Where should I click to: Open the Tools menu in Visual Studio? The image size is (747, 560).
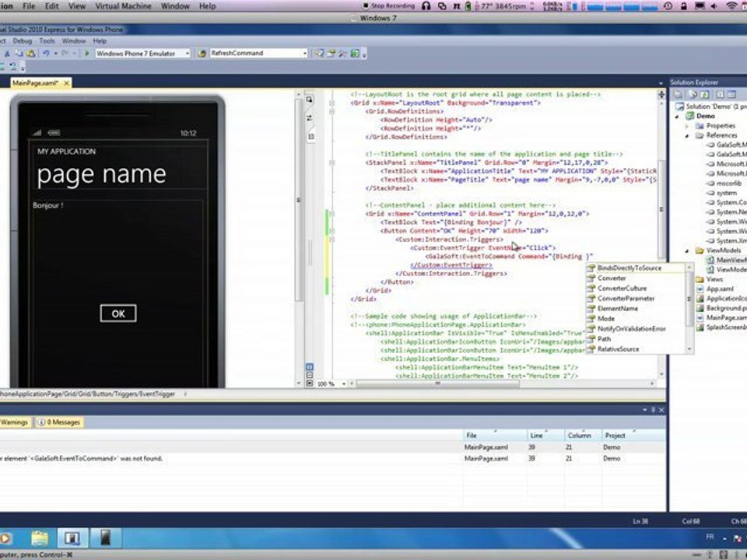pyautogui.click(x=47, y=41)
